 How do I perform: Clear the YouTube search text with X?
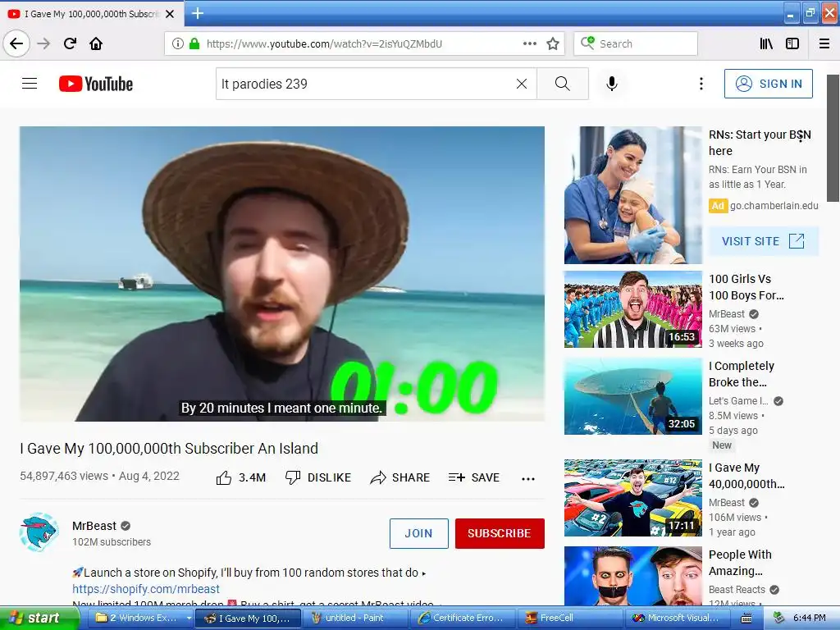tap(522, 84)
